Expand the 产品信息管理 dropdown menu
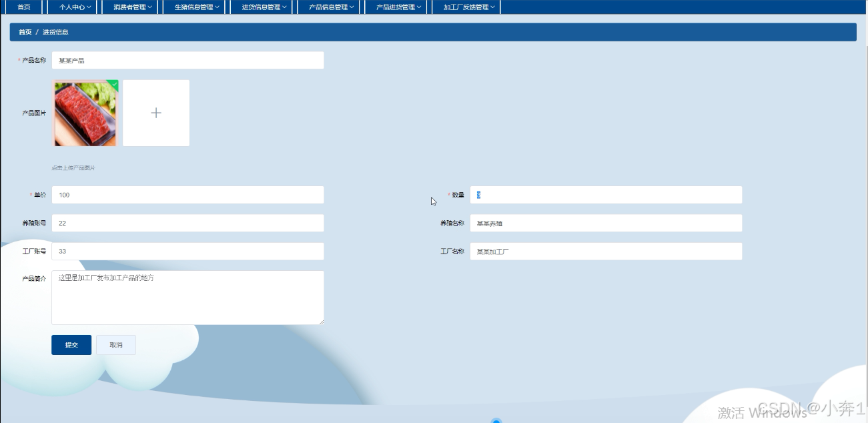 328,7
